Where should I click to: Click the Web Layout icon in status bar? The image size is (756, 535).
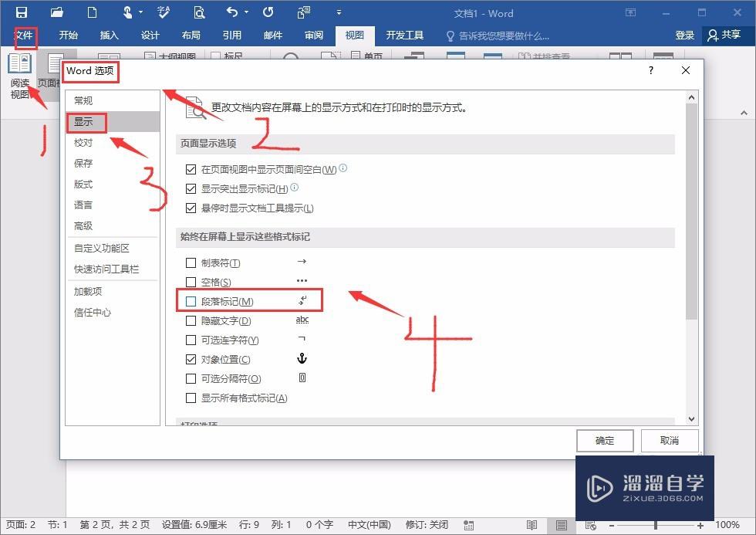(591, 527)
